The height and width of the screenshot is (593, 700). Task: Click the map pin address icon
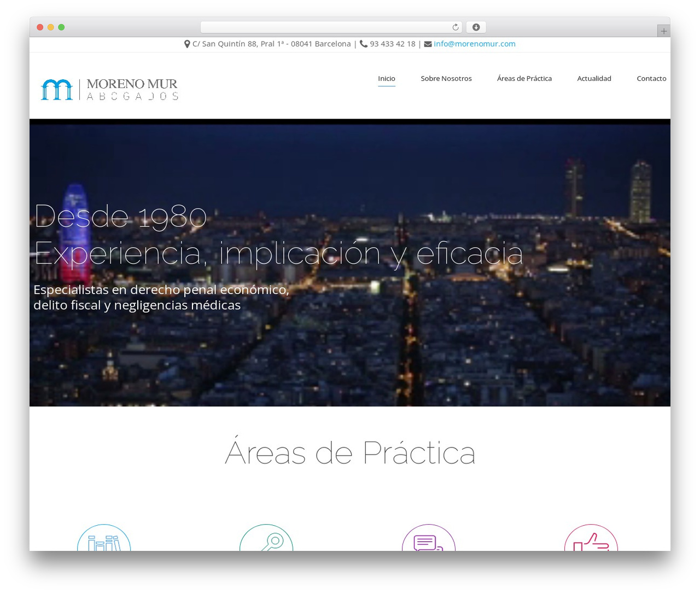pos(187,44)
